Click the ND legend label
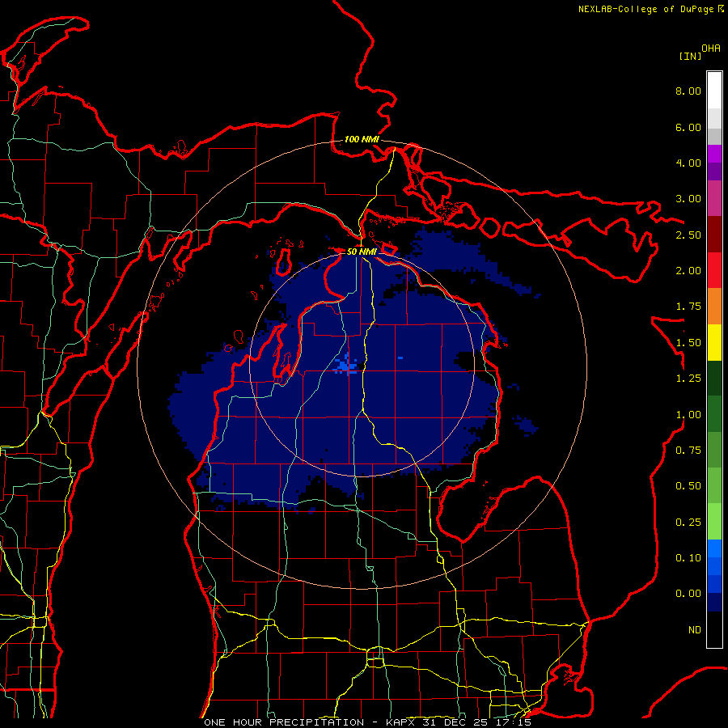This screenshot has height=728, width=728. tap(695, 630)
